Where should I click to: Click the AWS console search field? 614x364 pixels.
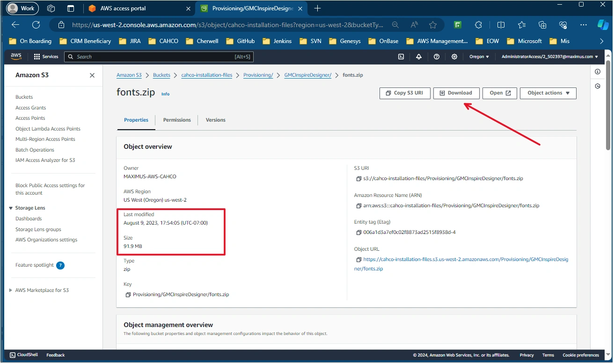pyautogui.click(x=159, y=57)
